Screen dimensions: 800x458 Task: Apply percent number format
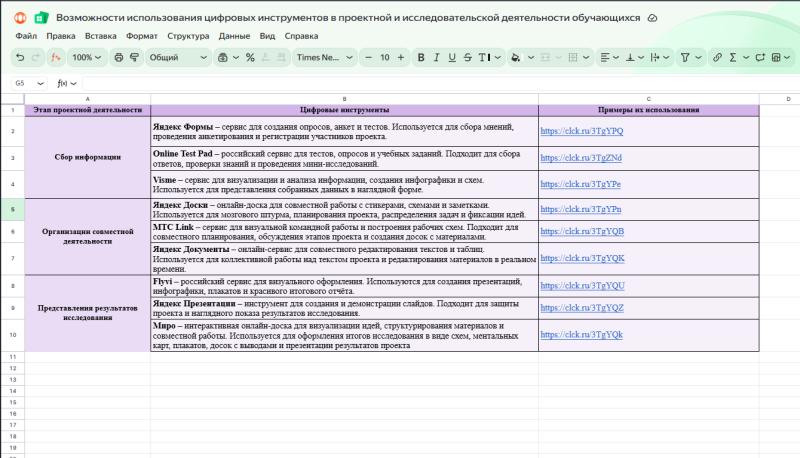(x=250, y=58)
